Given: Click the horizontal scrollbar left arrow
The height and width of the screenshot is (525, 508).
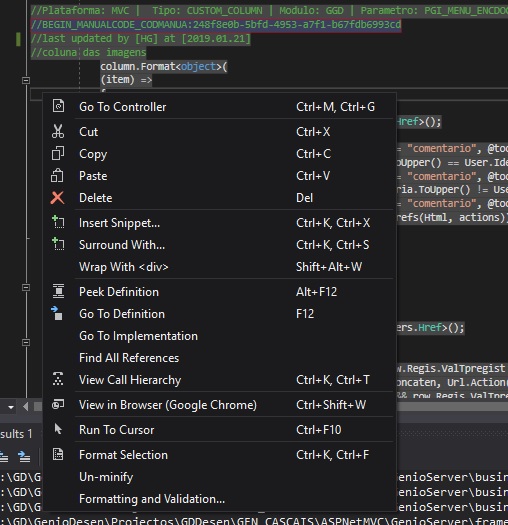Looking at the screenshot, I should click(26, 406).
